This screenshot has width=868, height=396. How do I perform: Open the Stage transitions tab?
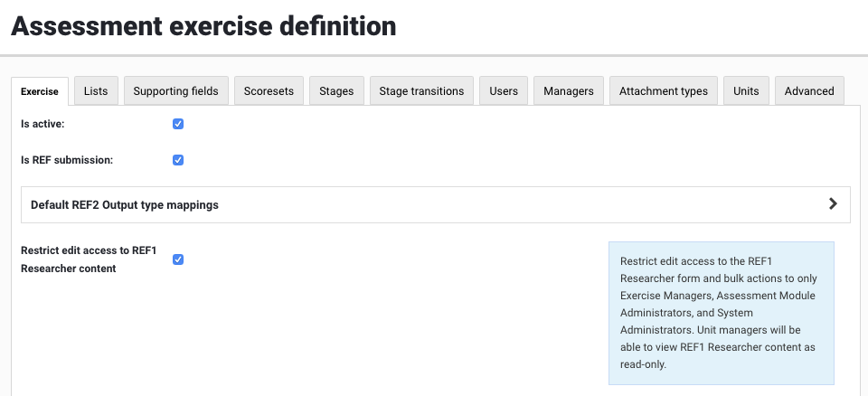point(421,91)
